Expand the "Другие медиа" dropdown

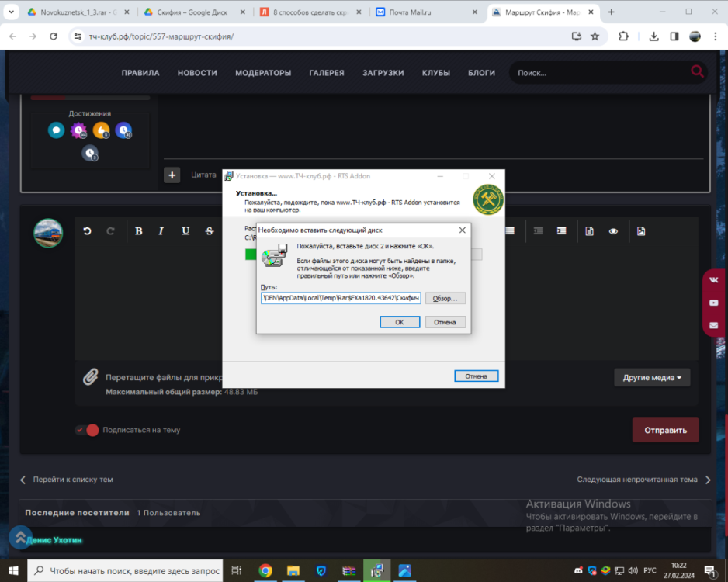[x=652, y=378]
